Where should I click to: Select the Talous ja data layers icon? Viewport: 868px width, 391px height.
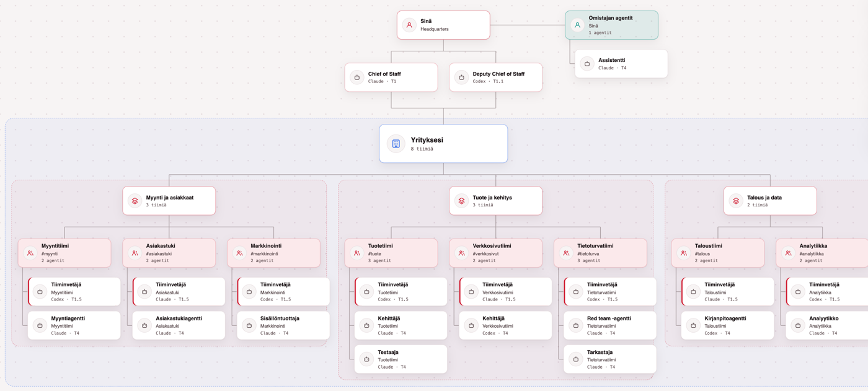click(736, 201)
